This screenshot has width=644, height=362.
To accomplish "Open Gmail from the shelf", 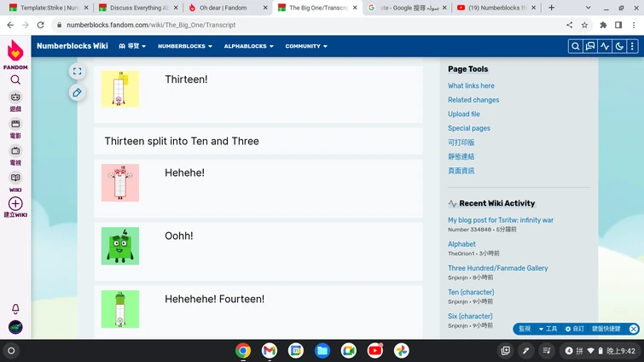I will 270,351.
